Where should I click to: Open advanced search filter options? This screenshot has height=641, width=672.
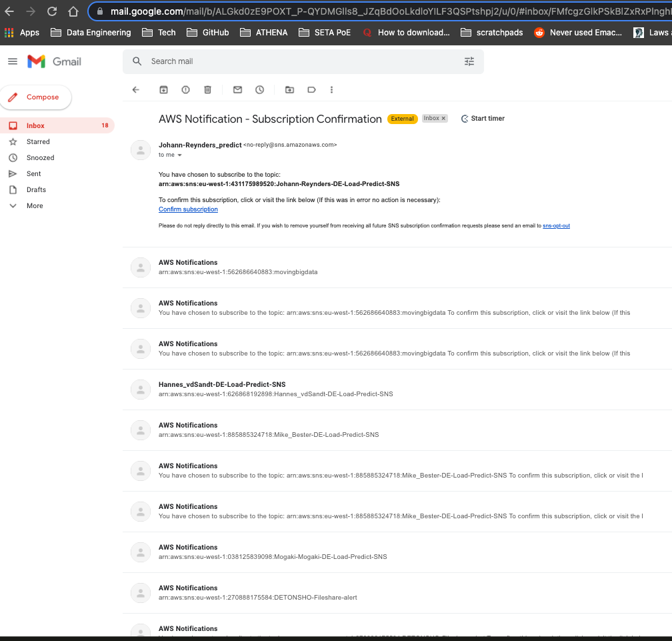[x=469, y=61]
